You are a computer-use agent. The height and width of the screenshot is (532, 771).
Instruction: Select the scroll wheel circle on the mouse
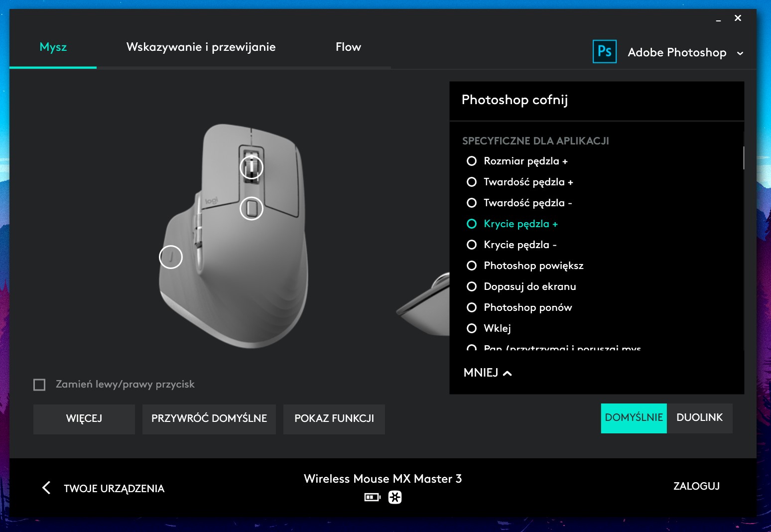(252, 167)
